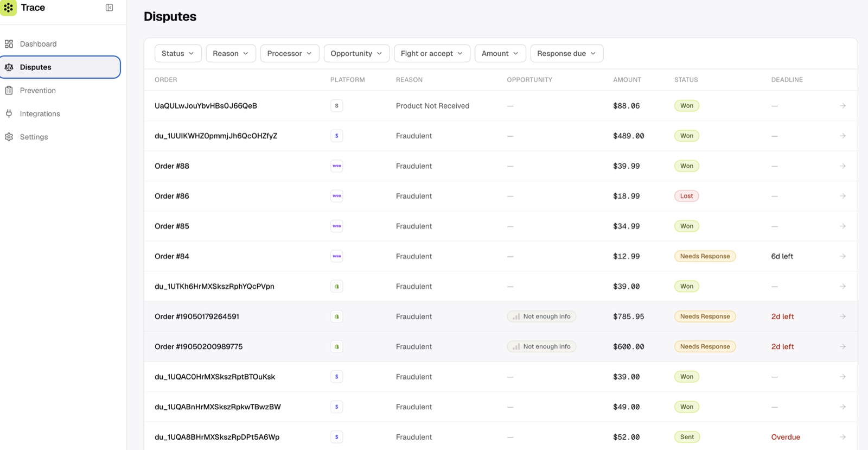Click Lost status badge on Order #86
The image size is (868, 450).
pos(686,196)
